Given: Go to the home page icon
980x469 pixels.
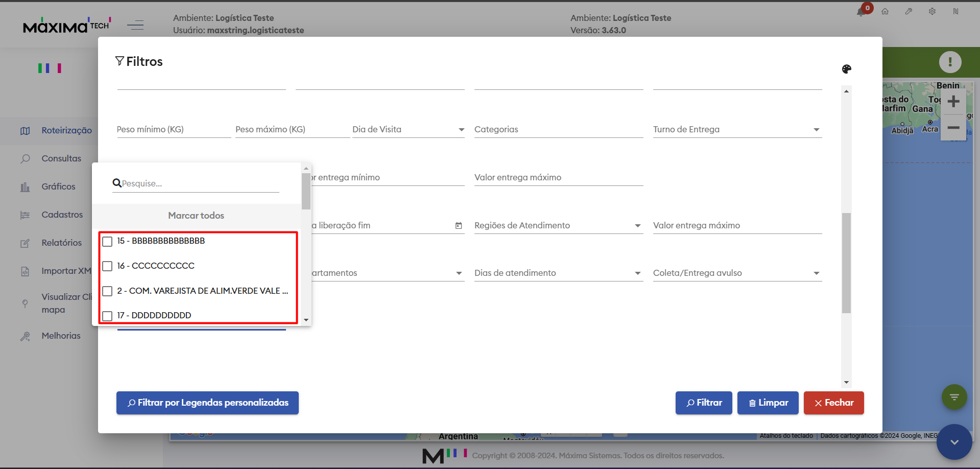Looking at the screenshot, I should 885,11.
